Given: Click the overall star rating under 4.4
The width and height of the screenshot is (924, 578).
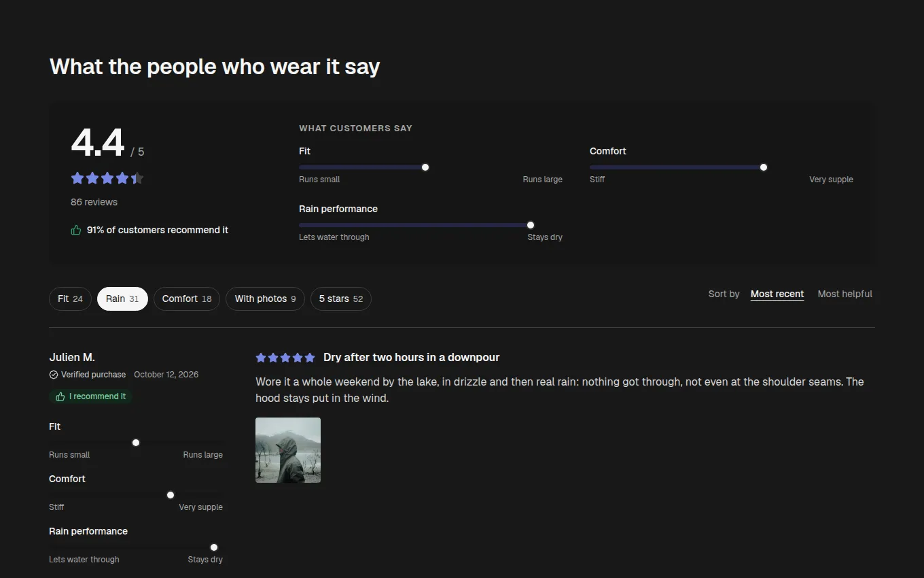Looking at the screenshot, I should click(x=107, y=178).
